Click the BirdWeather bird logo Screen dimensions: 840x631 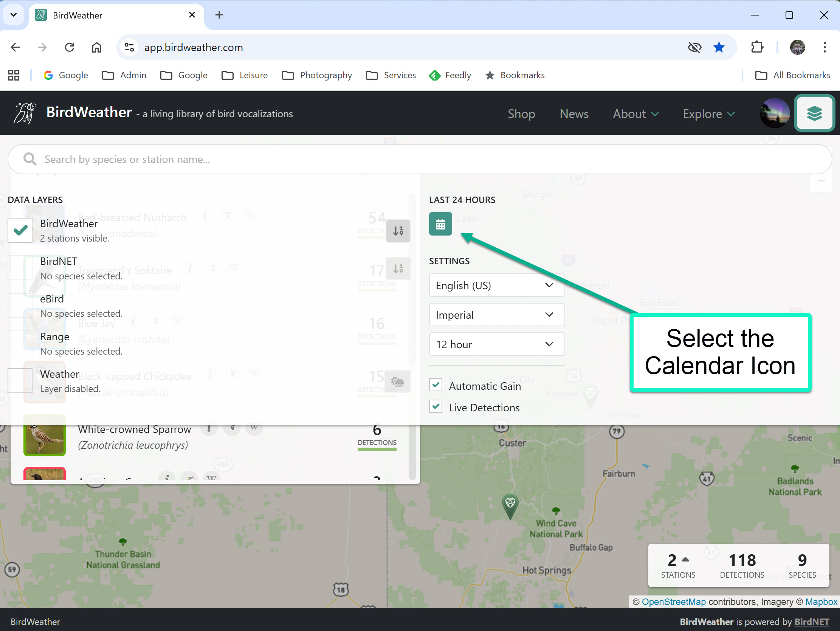coord(24,113)
